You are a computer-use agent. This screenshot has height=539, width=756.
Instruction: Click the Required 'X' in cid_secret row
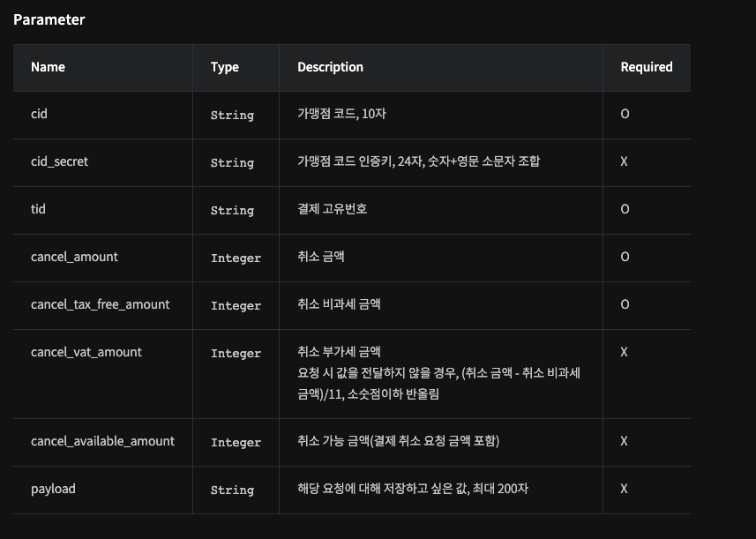click(624, 161)
